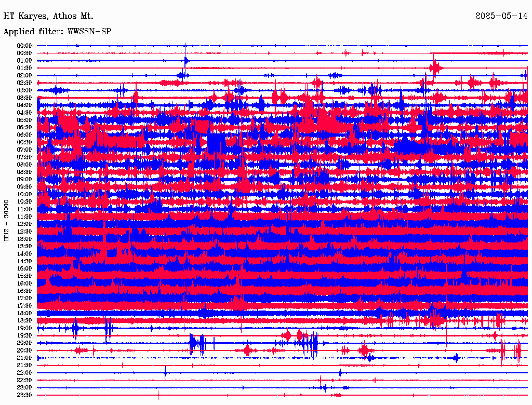Click the 16:30 time label
Viewport: 532px width, 405px height.
pos(24,291)
